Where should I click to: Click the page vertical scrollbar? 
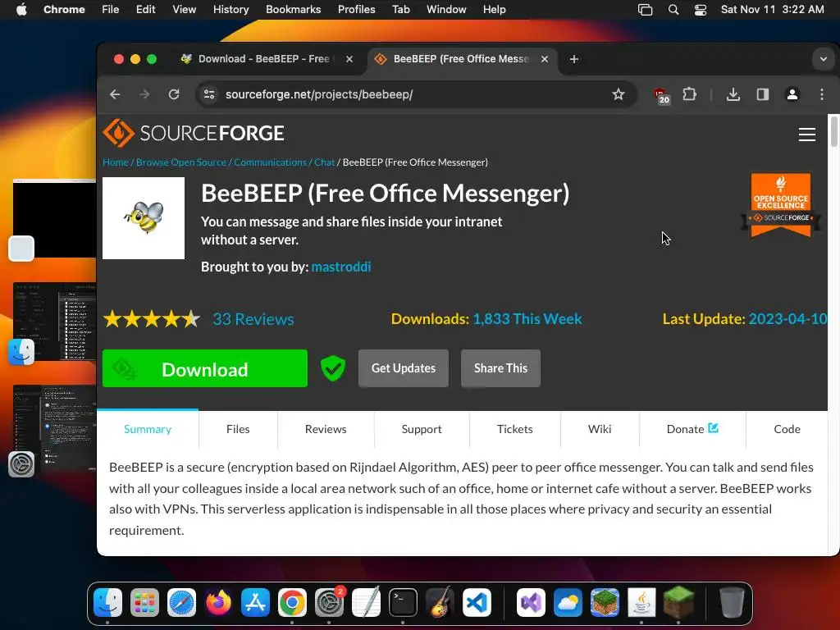click(x=833, y=130)
